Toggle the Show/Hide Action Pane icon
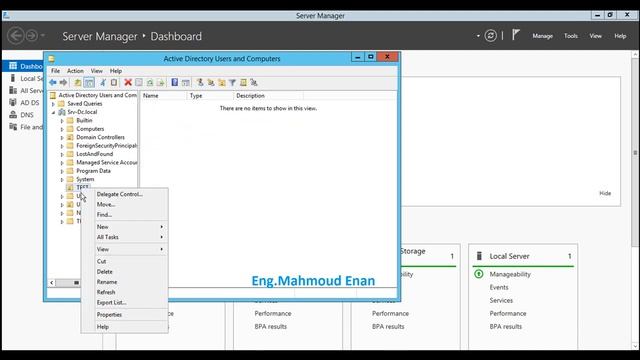640x360 pixels. tap(186, 82)
